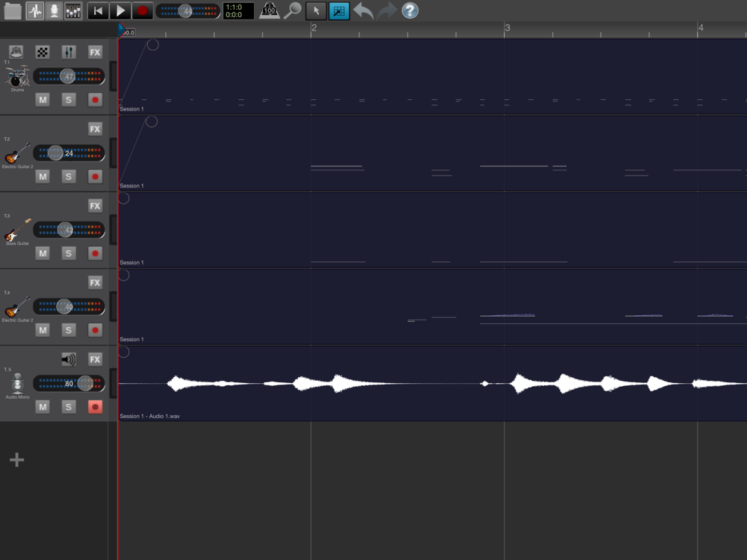Image resolution: width=747 pixels, height=560 pixels.
Task: Adjust the Drums track volume slider at 47
Action: 69,76
